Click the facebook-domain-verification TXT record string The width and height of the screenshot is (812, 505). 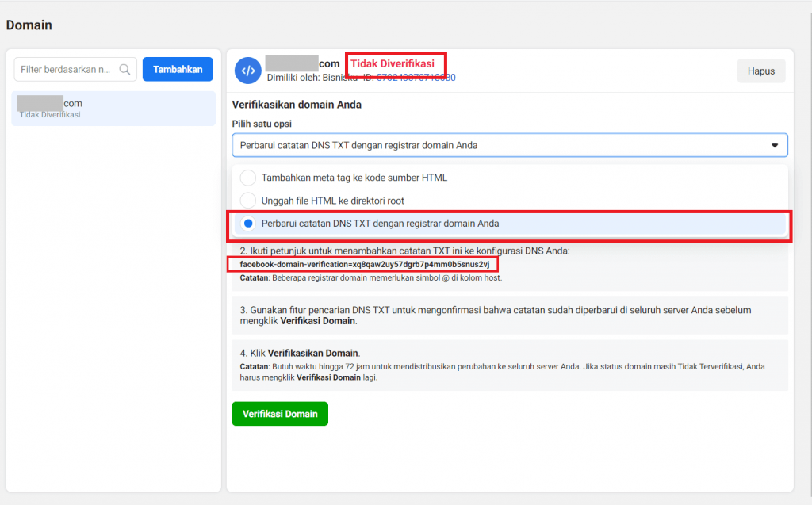pyautogui.click(x=364, y=264)
